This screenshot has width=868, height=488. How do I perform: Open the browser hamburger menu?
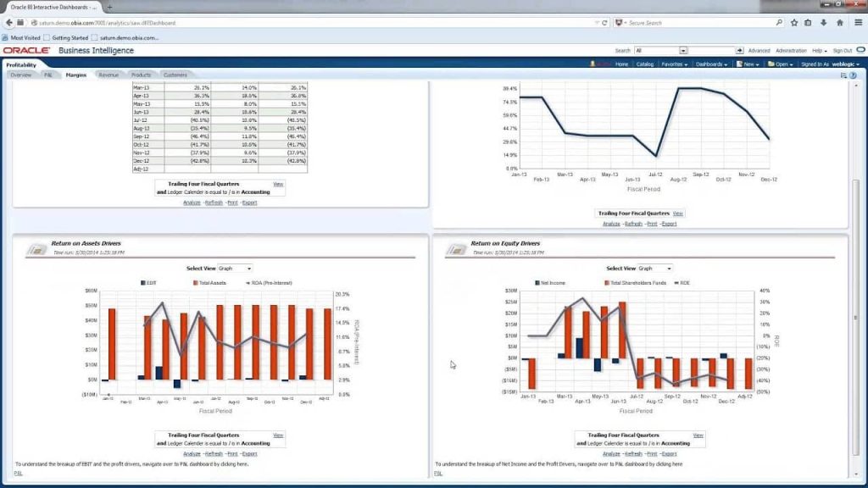[x=859, y=23]
